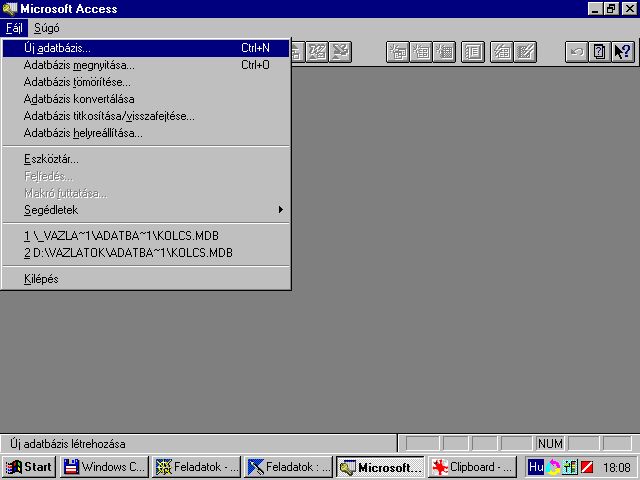Viewport: 640px width, 480px height.
Task: Click the Hu keyboard language tray indicator
Action: [x=536, y=467]
